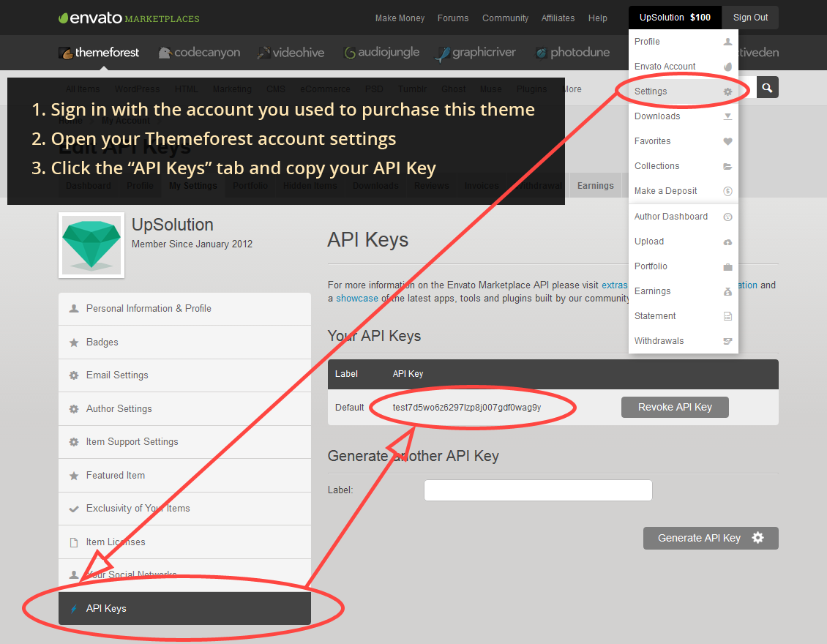827x644 pixels.
Task: Click the briefcase icon beside Portfolio
Action: coord(728,266)
